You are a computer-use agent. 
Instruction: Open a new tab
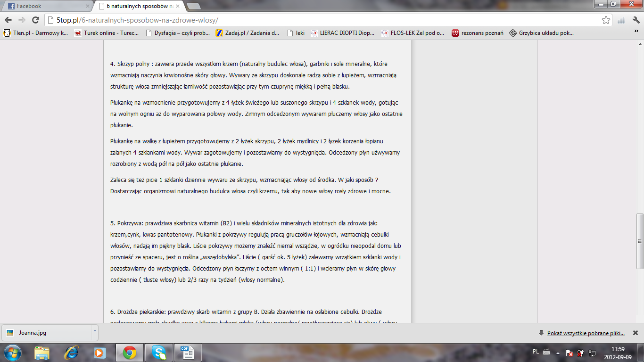point(193,6)
